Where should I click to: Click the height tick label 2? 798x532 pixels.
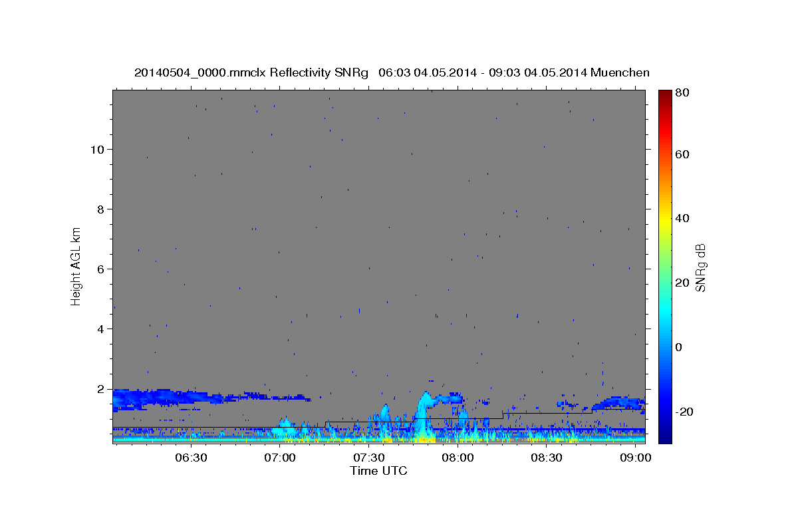tap(100, 388)
